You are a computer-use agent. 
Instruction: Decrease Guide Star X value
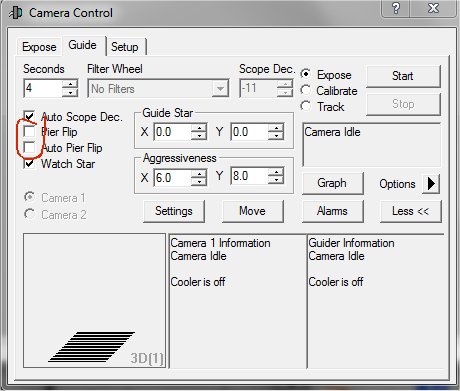coord(199,136)
